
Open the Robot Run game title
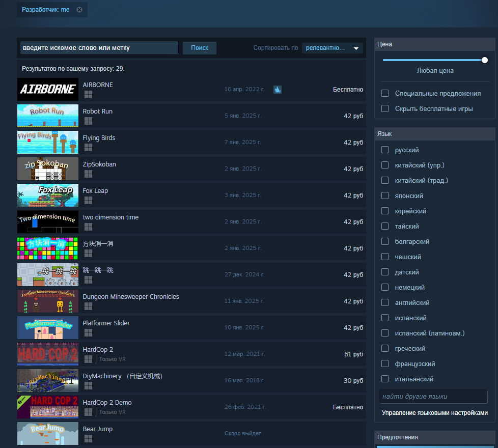[x=97, y=111]
